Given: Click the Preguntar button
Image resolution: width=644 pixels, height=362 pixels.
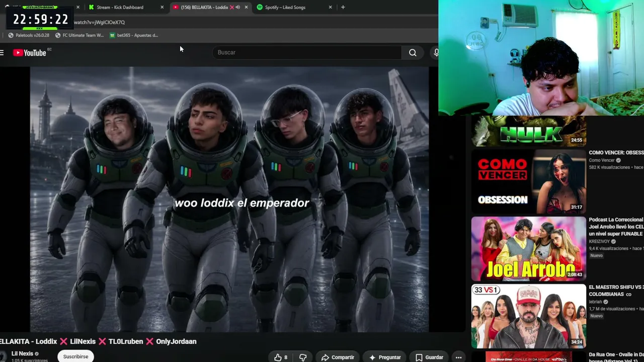Looking at the screenshot, I should click(x=385, y=357).
